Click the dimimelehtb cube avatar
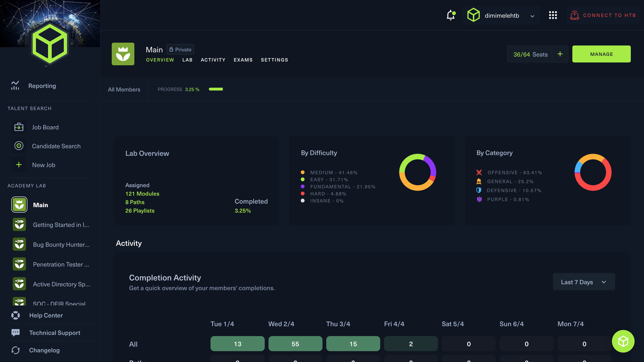 click(473, 15)
